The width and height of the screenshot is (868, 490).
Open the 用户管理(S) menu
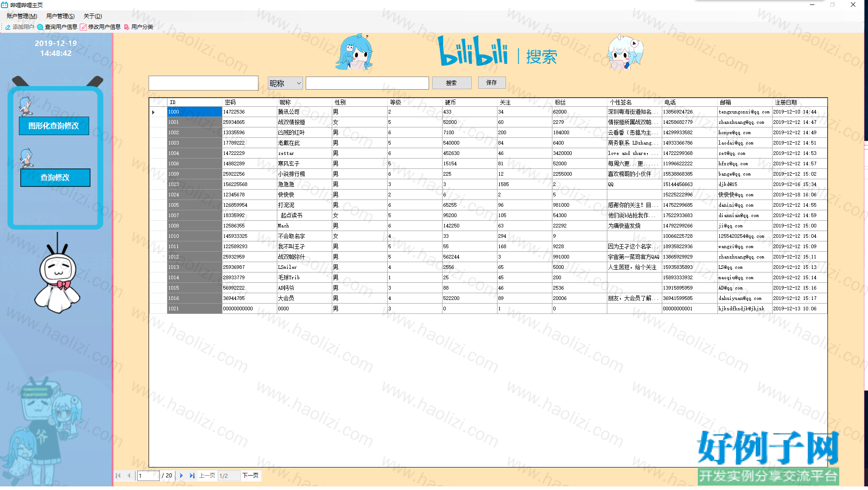[60, 16]
